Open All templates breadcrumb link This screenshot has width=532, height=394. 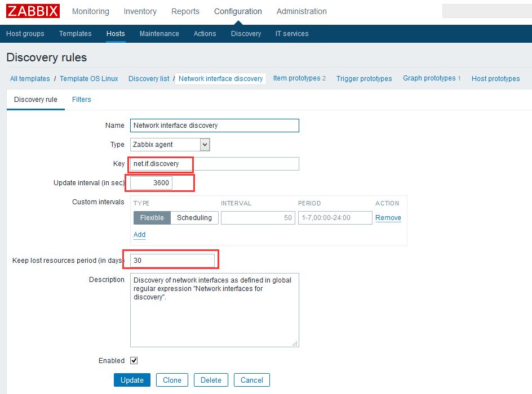coord(30,79)
